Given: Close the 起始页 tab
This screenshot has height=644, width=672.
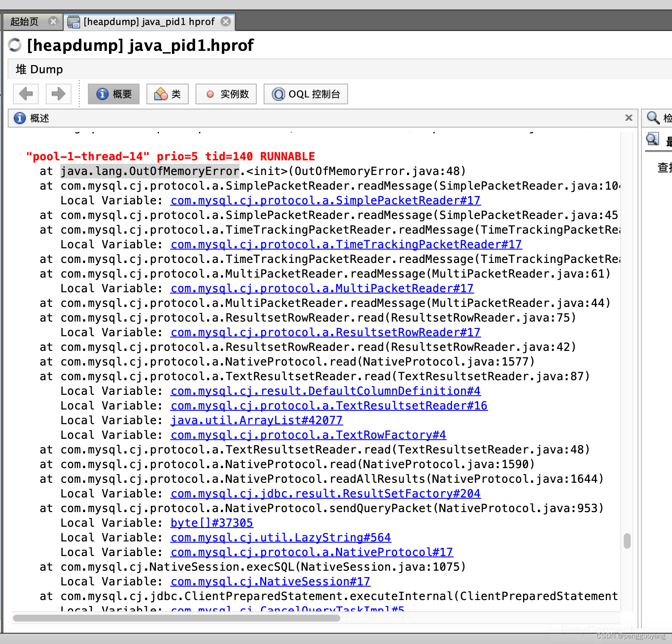Looking at the screenshot, I should coord(53,21).
